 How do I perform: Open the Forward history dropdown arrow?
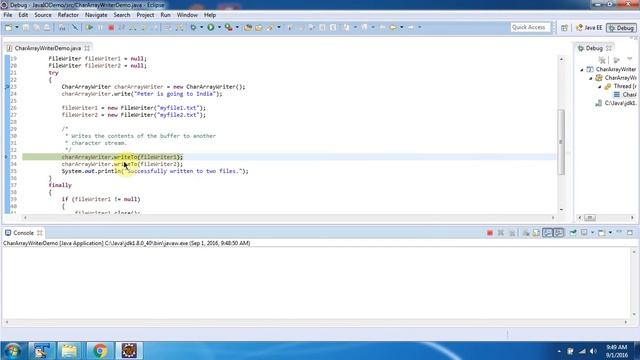pyautogui.click(x=419, y=27)
